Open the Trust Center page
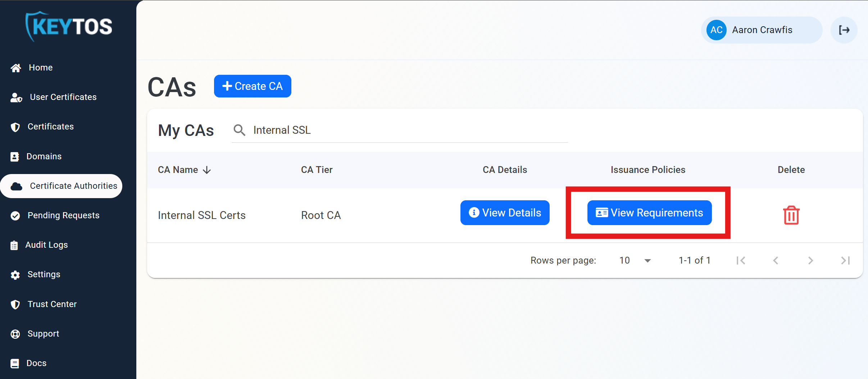Viewport: 868px width, 379px height. point(52,304)
